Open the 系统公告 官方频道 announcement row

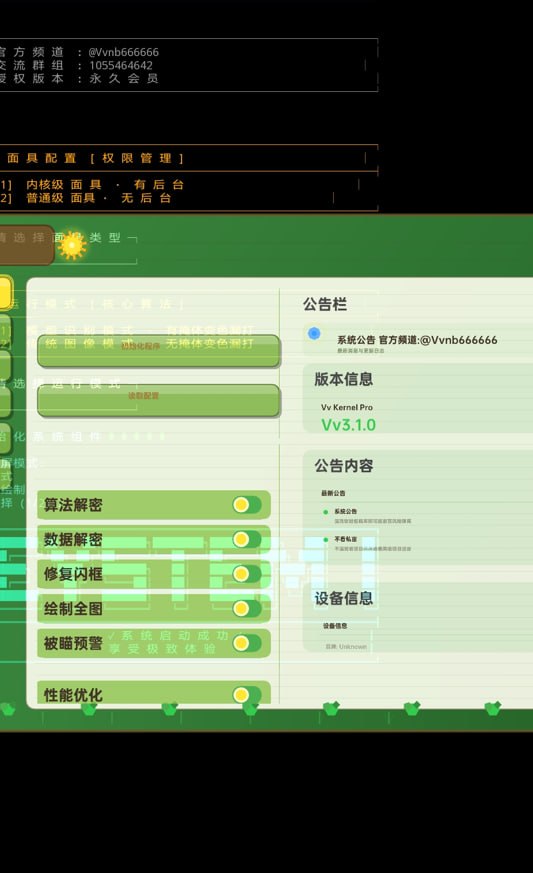click(x=418, y=340)
